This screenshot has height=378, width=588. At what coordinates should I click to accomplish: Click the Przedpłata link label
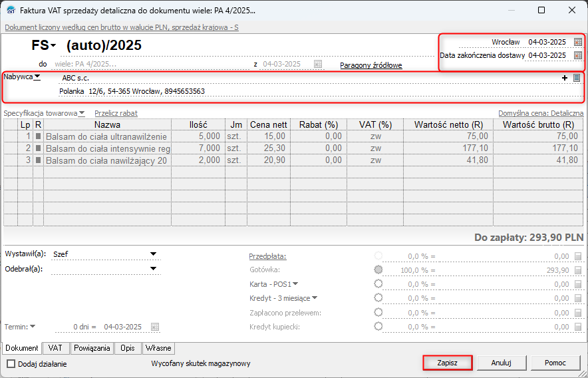pos(267,256)
